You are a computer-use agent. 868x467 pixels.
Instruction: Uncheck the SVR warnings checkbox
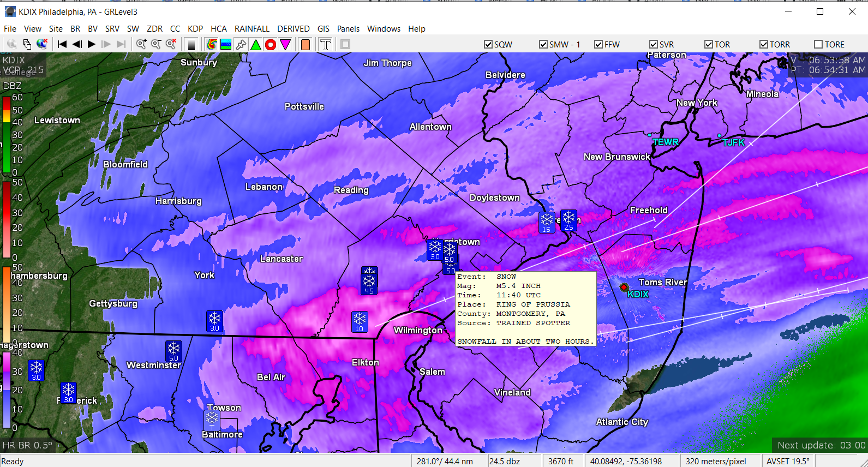click(654, 44)
